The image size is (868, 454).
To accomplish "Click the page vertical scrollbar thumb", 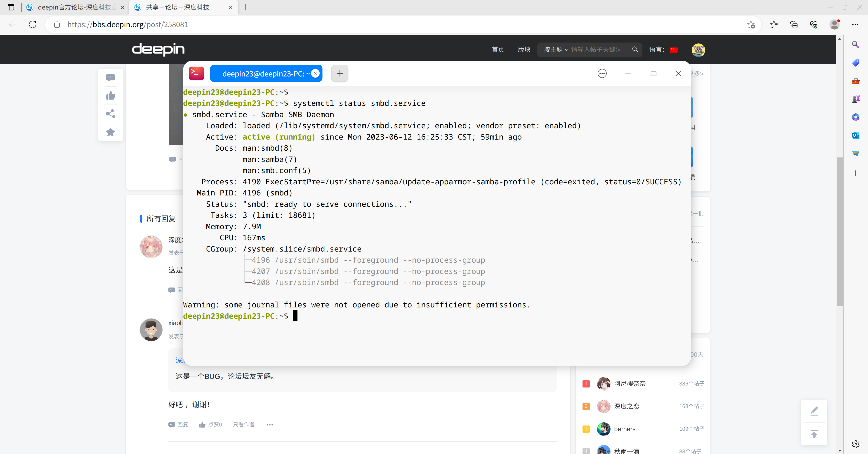I will pos(839,231).
